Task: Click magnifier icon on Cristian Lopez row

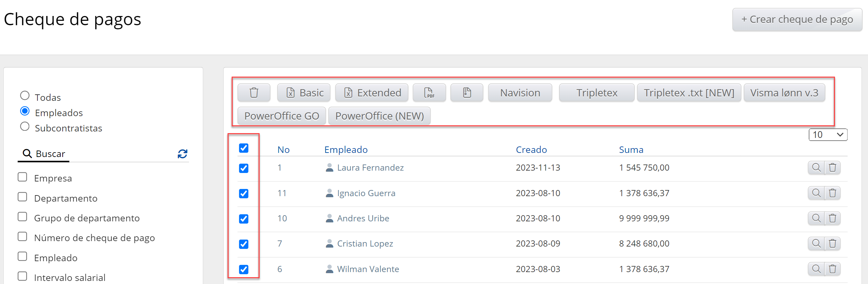Action: click(816, 243)
